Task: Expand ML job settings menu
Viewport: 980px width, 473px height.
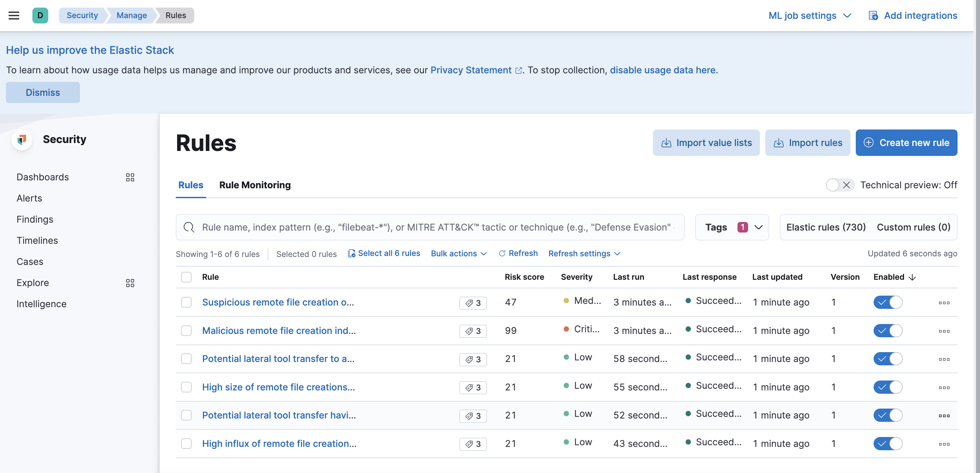Action: (x=810, y=15)
